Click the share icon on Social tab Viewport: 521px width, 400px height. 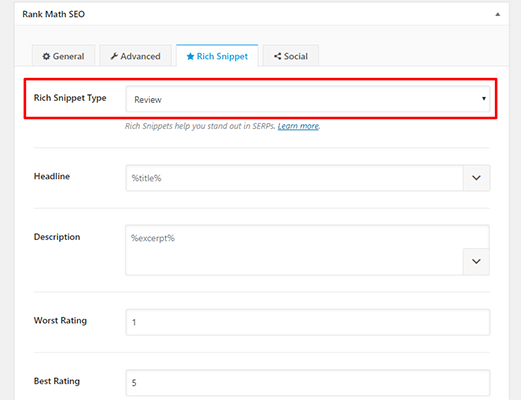click(278, 56)
